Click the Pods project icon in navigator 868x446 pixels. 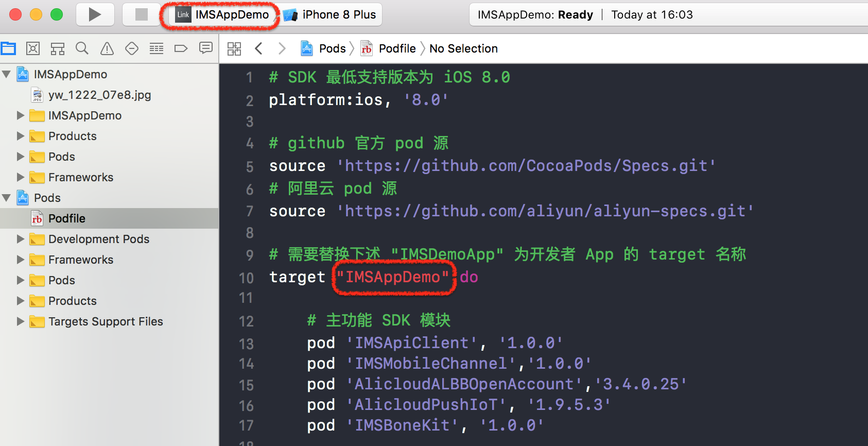point(23,198)
